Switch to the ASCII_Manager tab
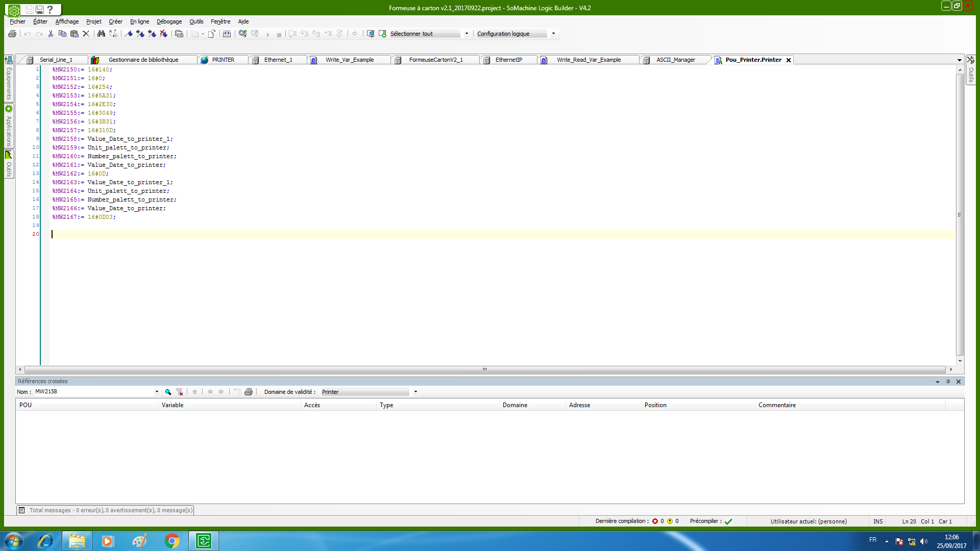The height and width of the screenshot is (551, 980). (675, 60)
